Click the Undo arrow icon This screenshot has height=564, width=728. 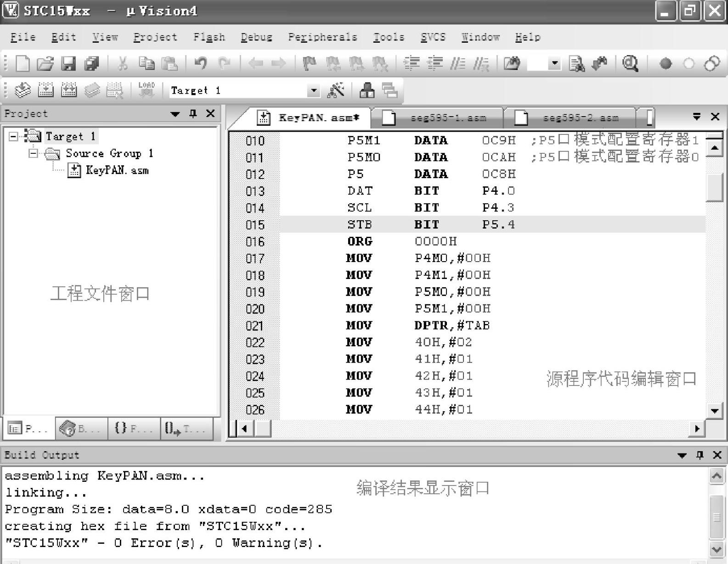coord(200,63)
